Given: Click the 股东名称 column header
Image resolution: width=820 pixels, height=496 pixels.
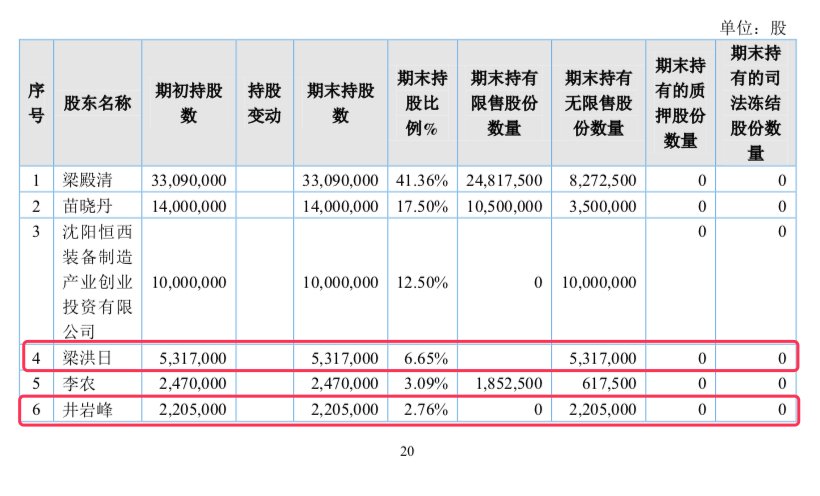Looking at the screenshot, I should click(x=97, y=103).
